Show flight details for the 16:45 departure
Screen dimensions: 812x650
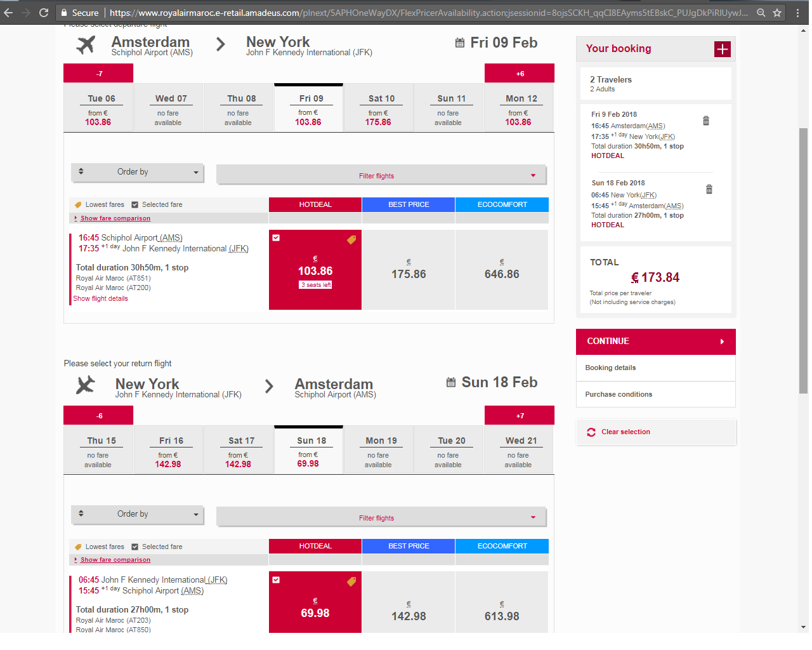[100, 299]
